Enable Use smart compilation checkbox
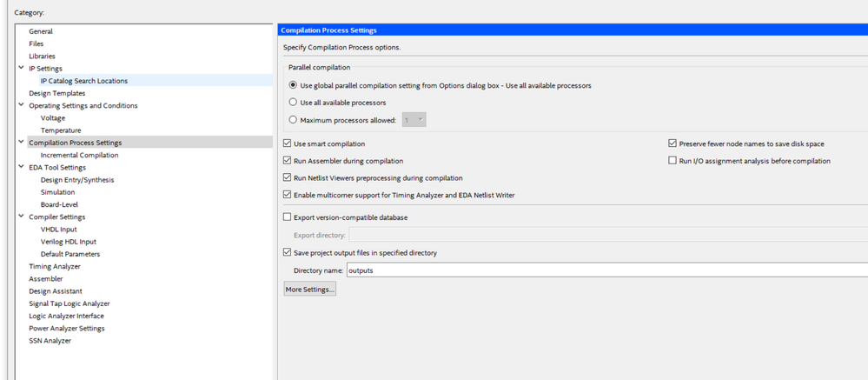The height and width of the screenshot is (380, 868). point(288,143)
